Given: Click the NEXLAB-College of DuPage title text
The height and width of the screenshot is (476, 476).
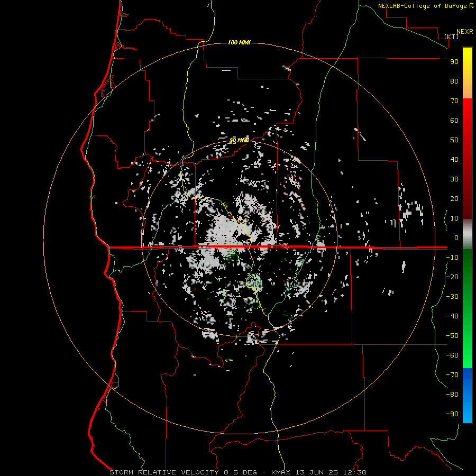Looking at the screenshot, I should click(422, 6).
